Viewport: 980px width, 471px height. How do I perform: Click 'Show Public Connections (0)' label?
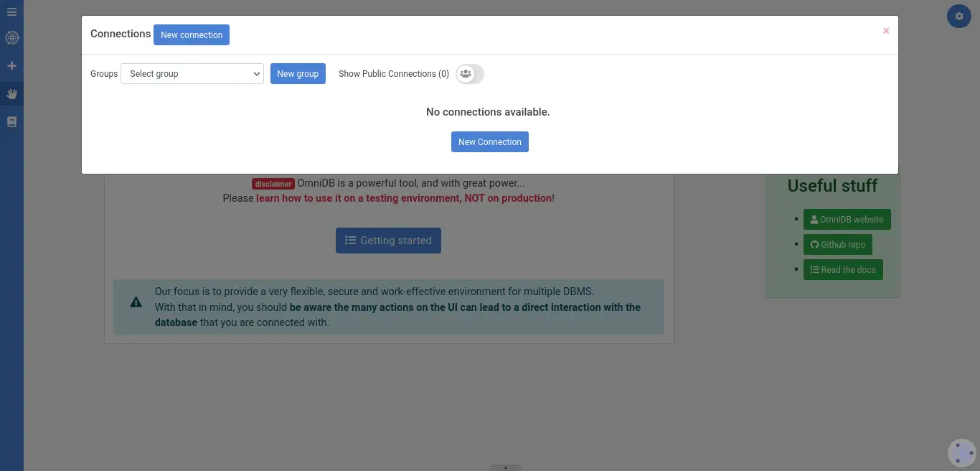tap(394, 74)
